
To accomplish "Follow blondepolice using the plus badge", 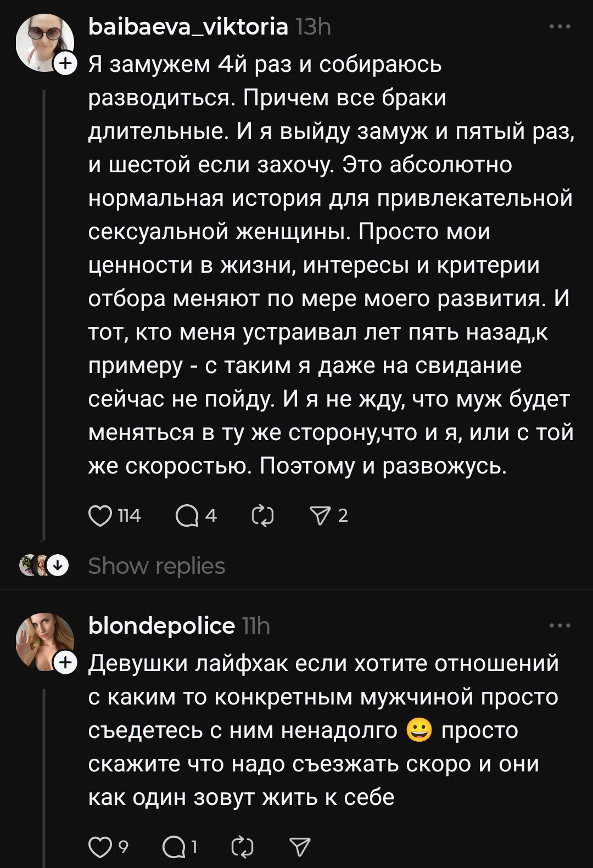I will (x=65, y=663).
